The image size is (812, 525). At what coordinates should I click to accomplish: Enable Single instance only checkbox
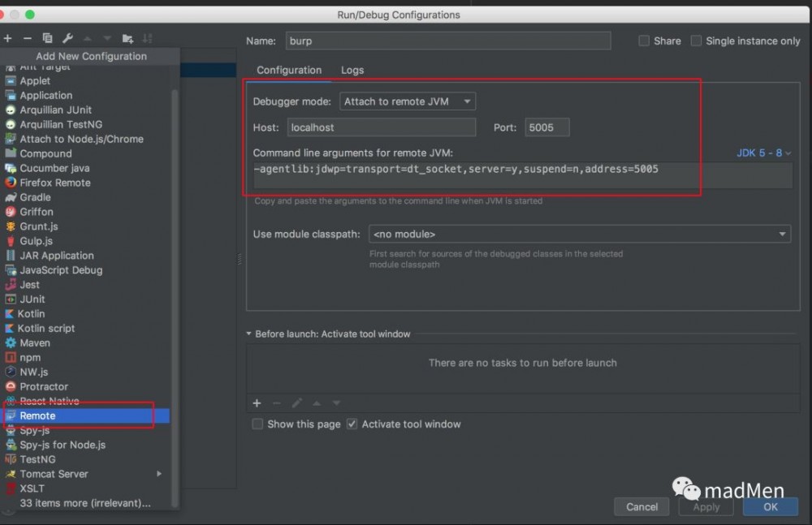(697, 41)
